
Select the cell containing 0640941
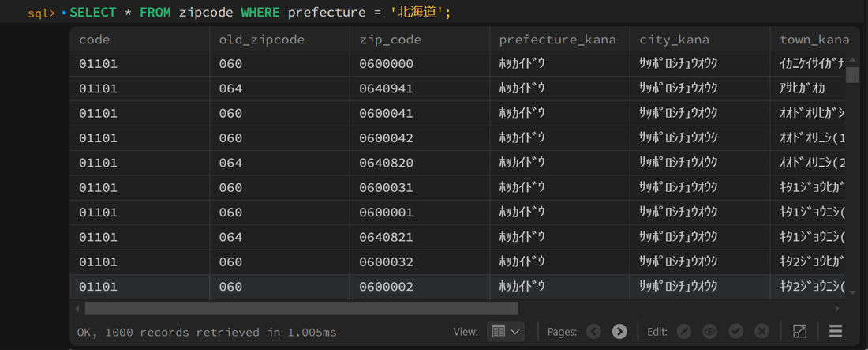coord(386,88)
